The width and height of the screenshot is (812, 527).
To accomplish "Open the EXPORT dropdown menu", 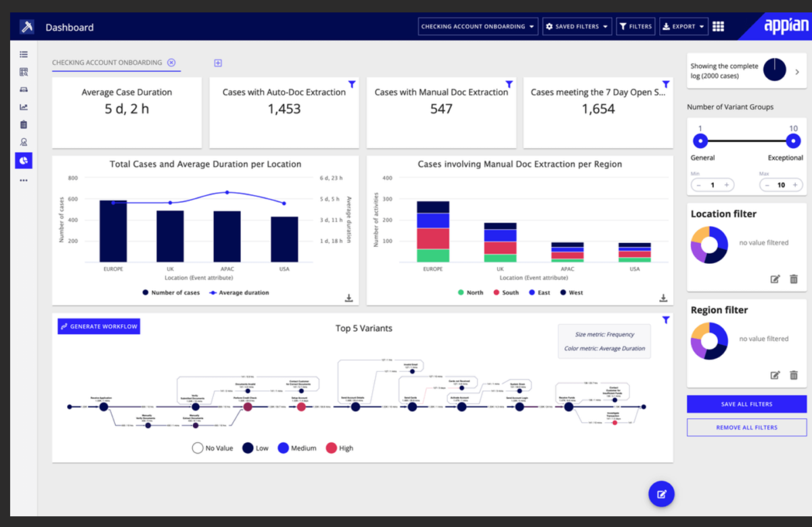I will coord(683,26).
